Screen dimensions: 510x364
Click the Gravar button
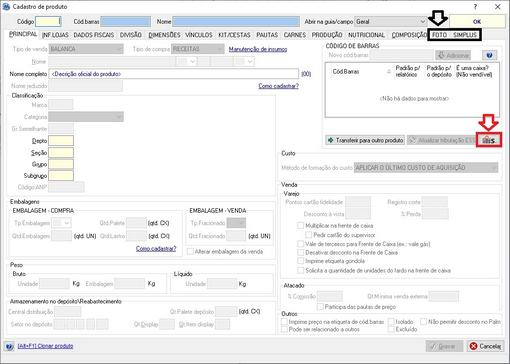[x=444, y=346]
